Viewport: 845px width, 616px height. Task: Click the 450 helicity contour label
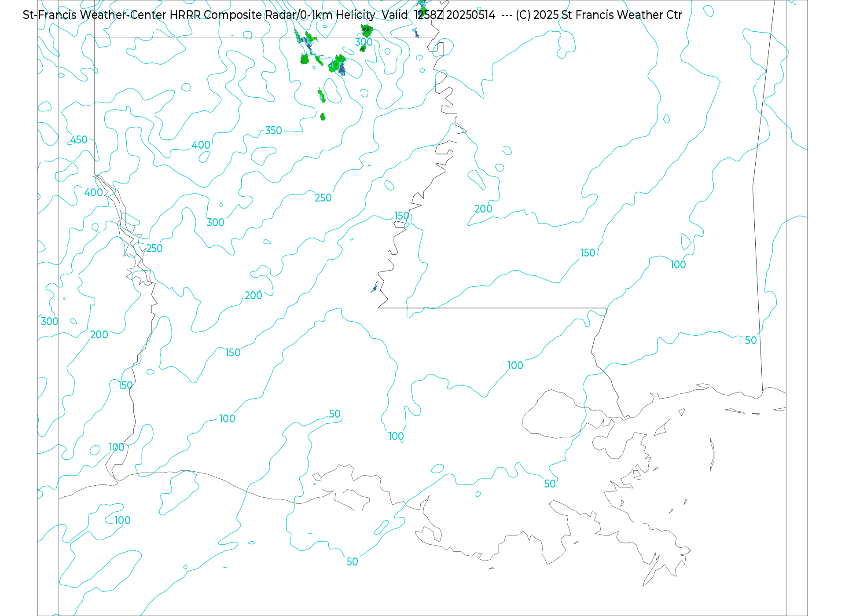(x=79, y=139)
